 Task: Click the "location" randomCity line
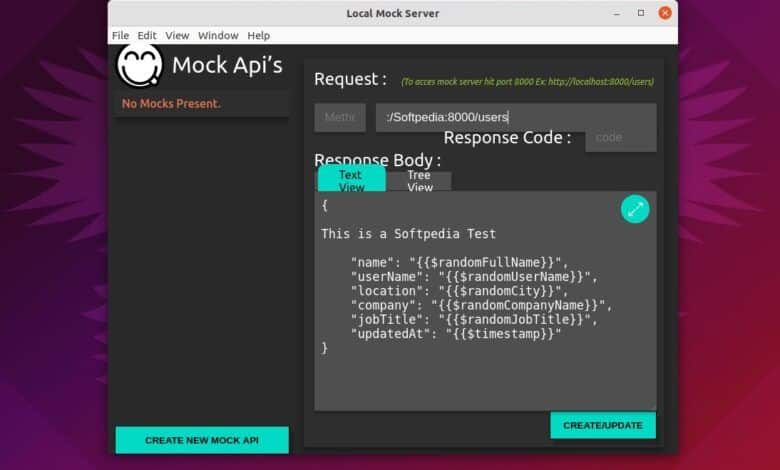point(459,291)
